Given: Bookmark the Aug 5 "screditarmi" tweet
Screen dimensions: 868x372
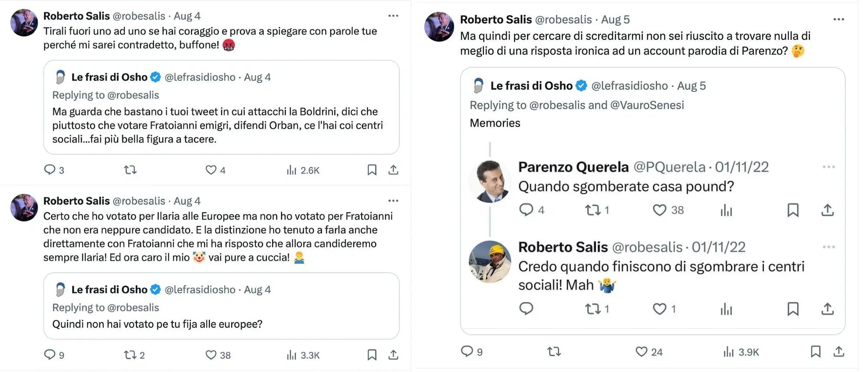Looking at the screenshot, I should [x=816, y=352].
